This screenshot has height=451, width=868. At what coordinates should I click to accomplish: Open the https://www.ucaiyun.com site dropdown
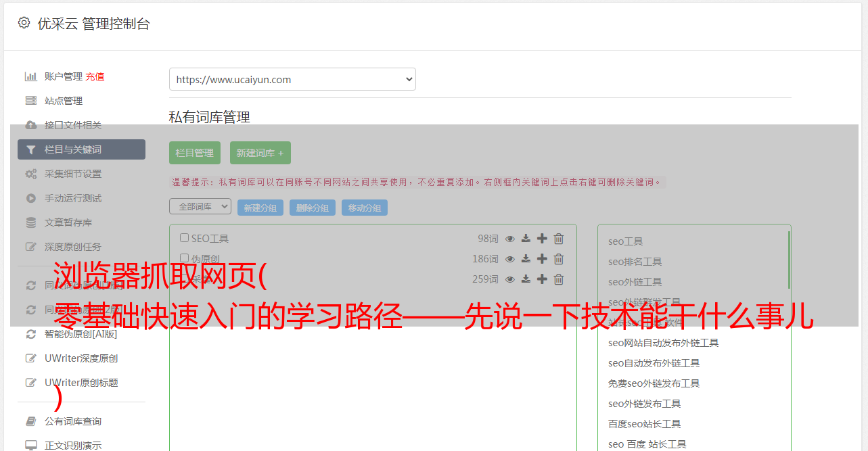click(x=292, y=79)
